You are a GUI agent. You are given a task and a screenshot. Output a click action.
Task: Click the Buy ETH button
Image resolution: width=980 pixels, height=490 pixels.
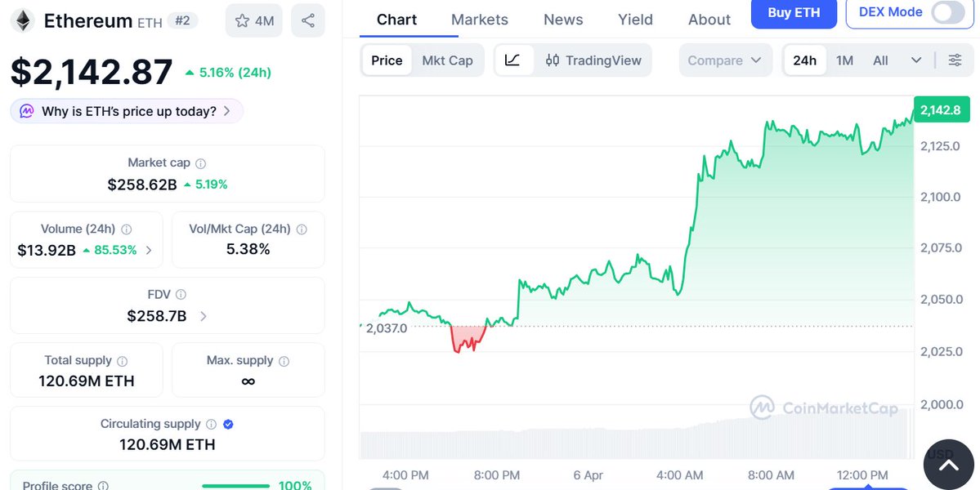(793, 13)
